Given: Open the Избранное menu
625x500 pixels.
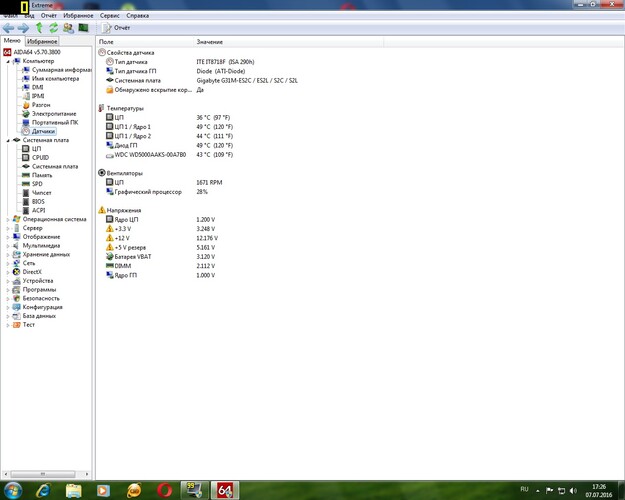Looking at the screenshot, I should (78, 16).
